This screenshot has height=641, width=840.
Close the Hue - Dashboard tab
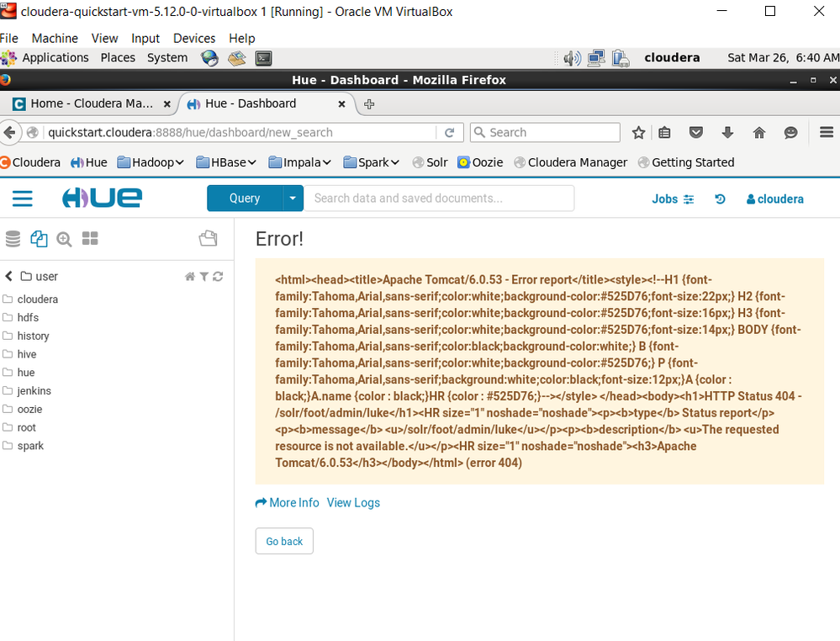point(341,104)
